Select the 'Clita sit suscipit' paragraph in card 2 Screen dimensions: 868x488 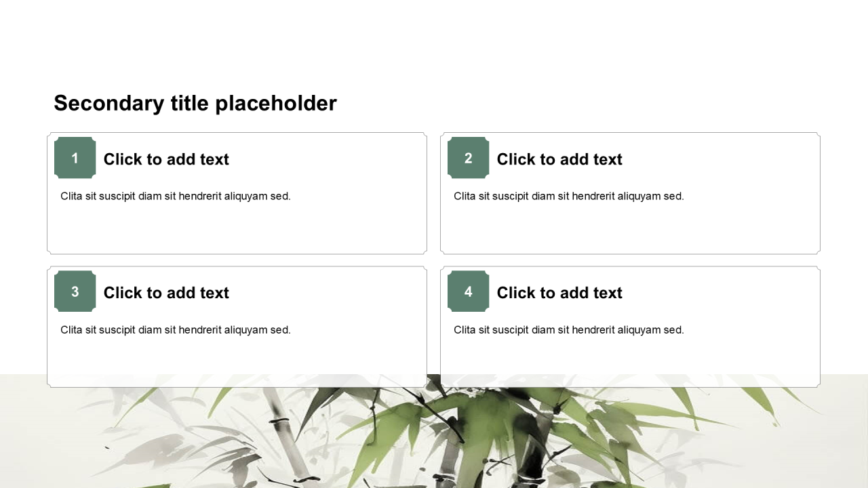pyautogui.click(x=569, y=197)
